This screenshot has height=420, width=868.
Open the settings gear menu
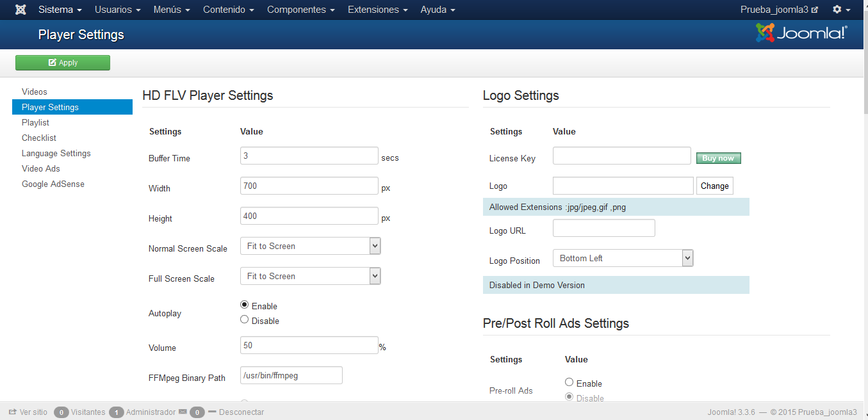point(840,10)
